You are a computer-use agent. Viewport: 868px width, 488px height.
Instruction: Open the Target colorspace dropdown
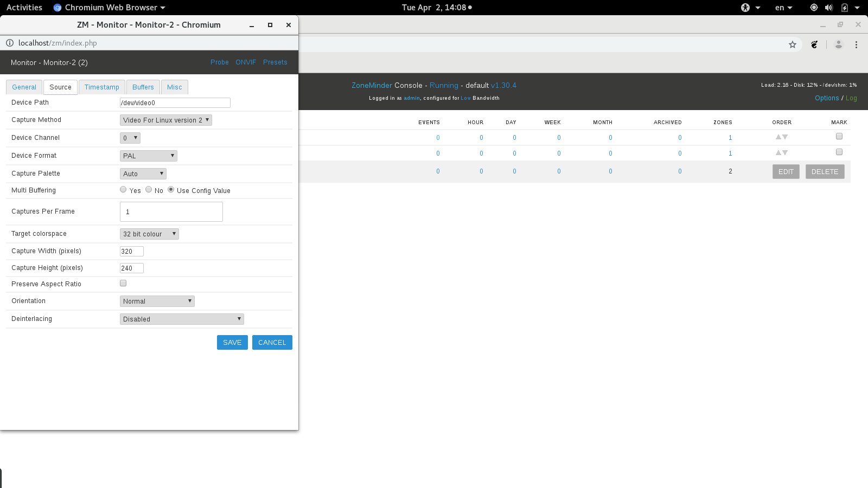tap(149, 234)
